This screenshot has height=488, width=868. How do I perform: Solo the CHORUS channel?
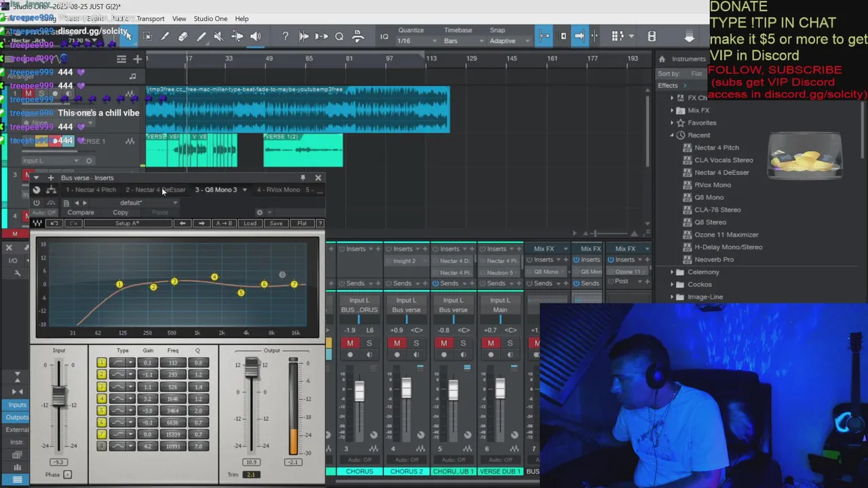click(369, 343)
